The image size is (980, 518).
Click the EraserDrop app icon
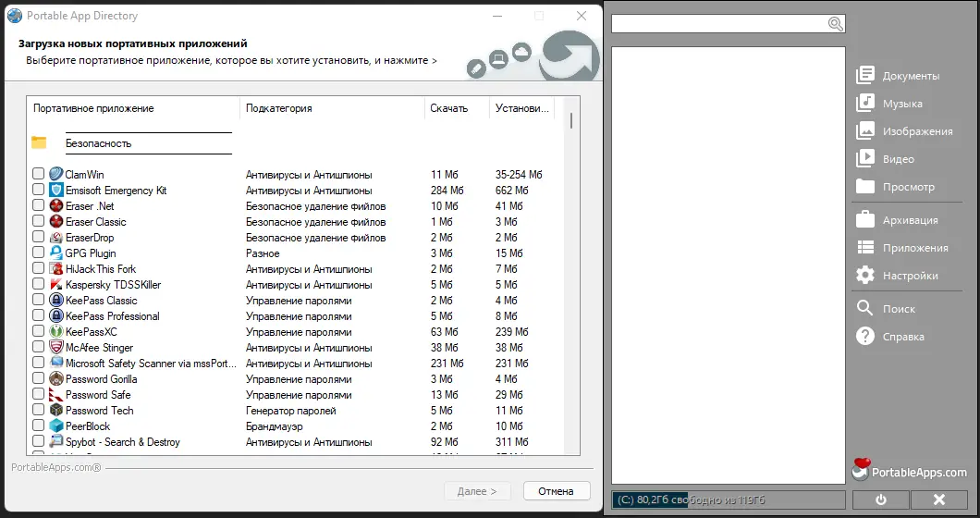coord(56,237)
